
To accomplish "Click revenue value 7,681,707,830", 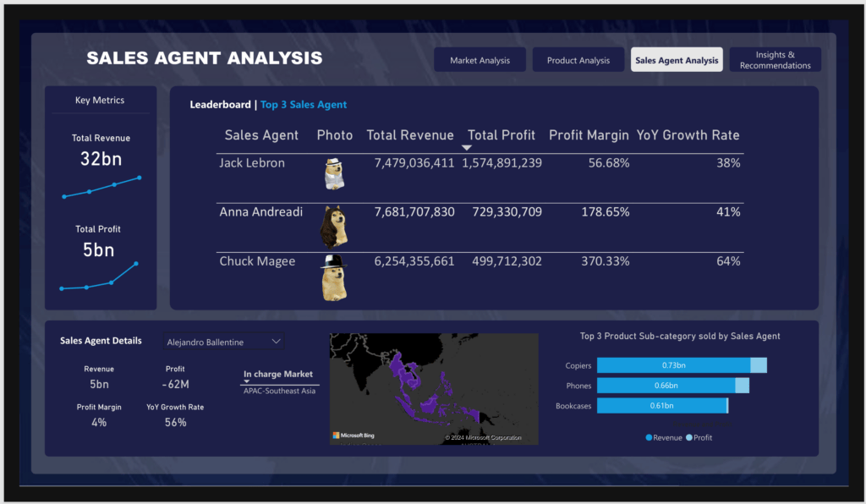I will [414, 212].
